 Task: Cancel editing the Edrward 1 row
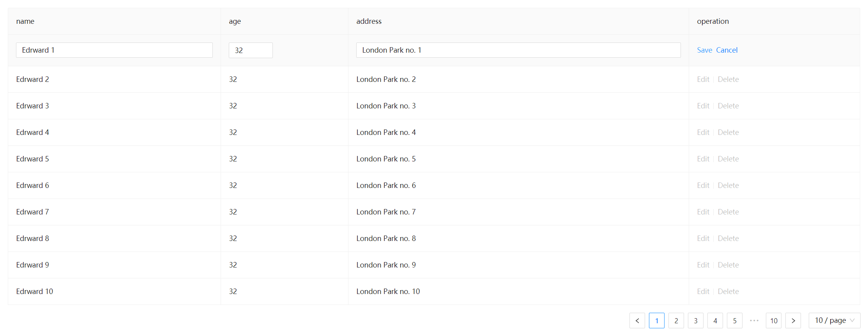coord(727,50)
